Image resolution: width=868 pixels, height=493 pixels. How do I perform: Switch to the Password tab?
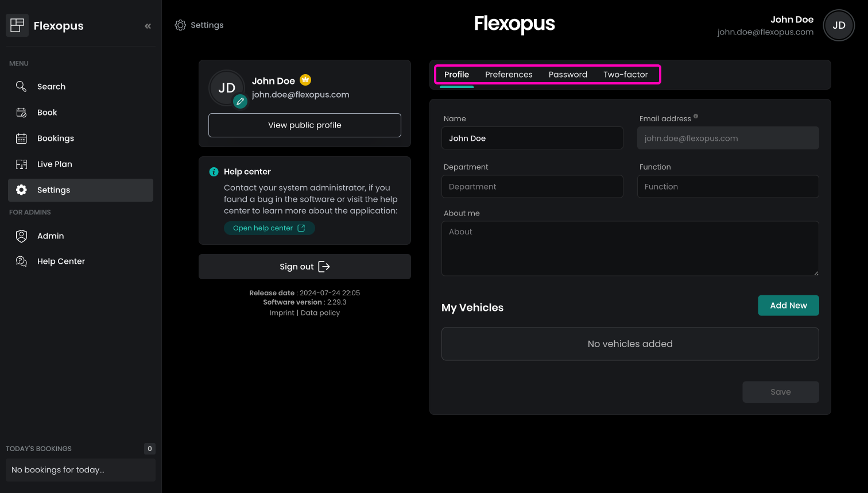coord(568,75)
